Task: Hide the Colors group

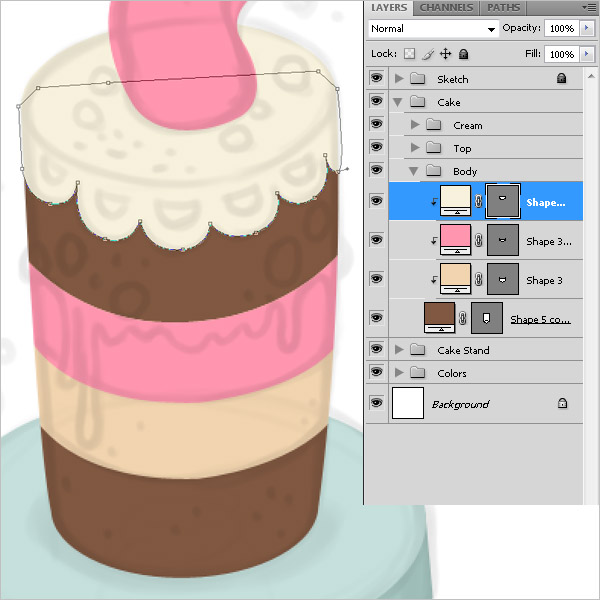Action: 377,372
